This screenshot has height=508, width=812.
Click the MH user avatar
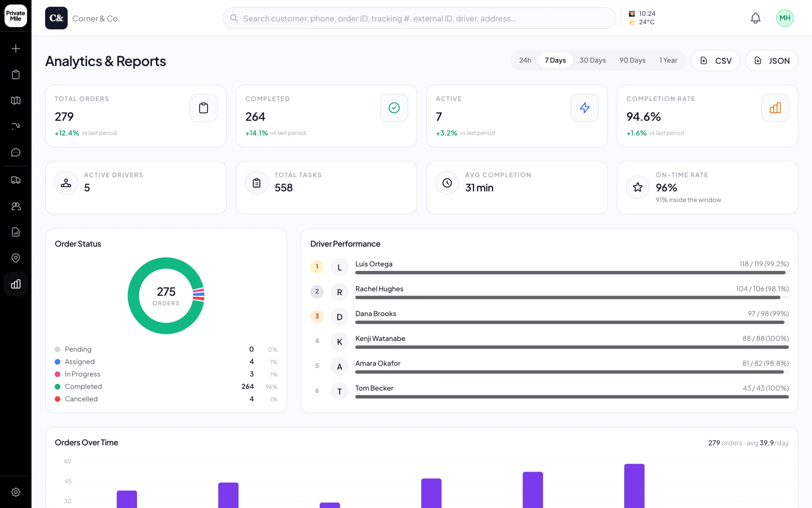(x=785, y=18)
